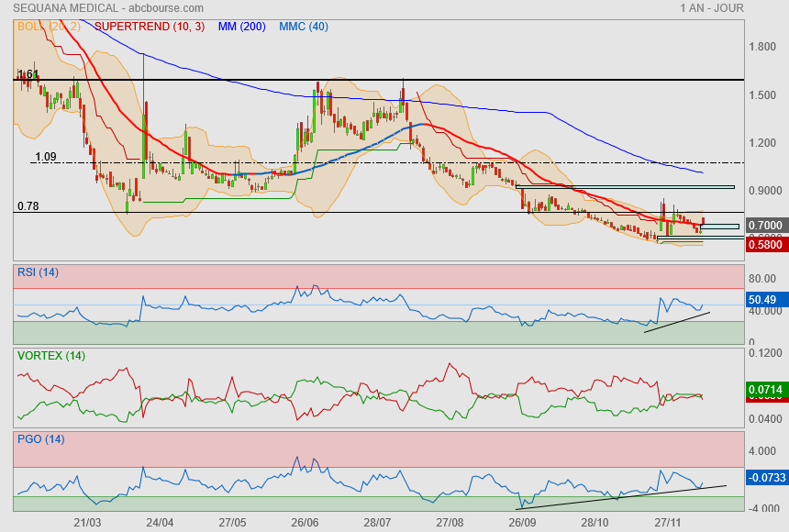Click the 1.61 resistance level label
Image resolution: width=789 pixels, height=532 pixels.
point(27,74)
